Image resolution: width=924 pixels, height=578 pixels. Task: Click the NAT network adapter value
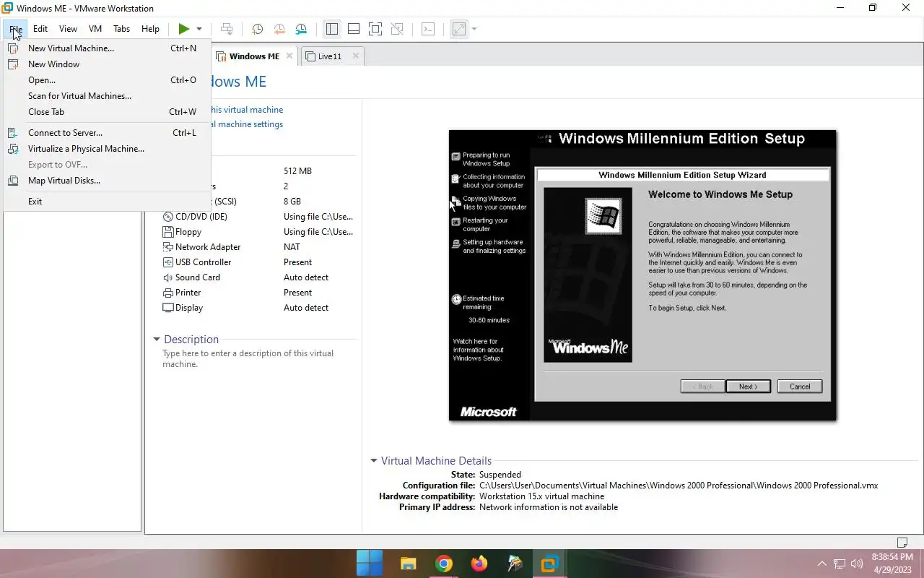[x=292, y=247]
